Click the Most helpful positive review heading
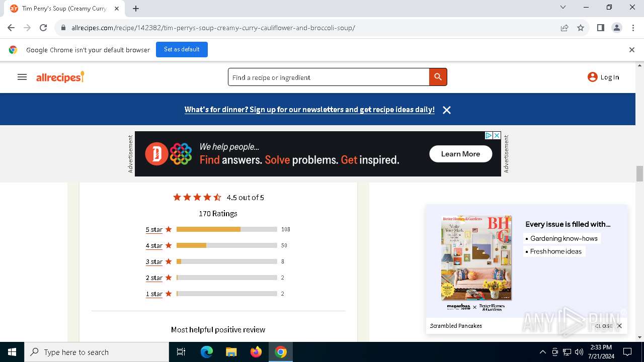The height and width of the screenshot is (362, 644). point(218,330)
